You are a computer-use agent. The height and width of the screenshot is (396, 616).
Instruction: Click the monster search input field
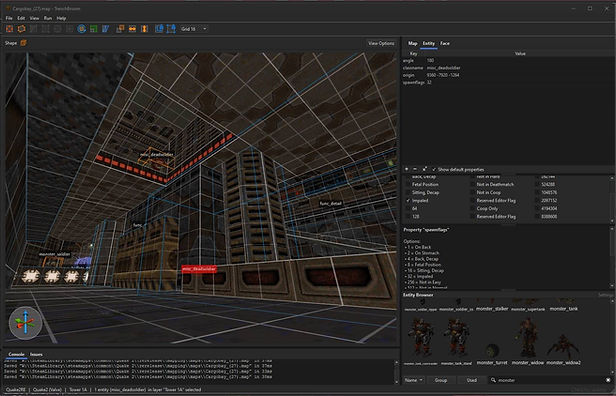pos(550,380)
